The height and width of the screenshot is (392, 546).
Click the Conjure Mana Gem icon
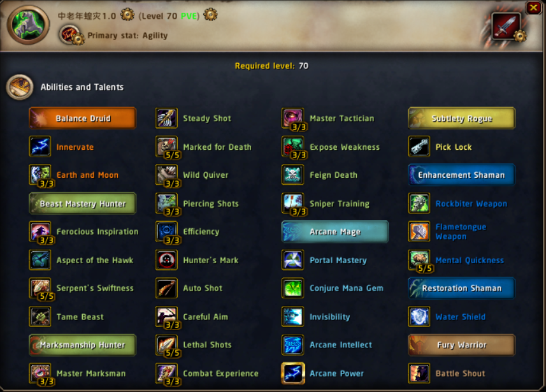pyautogui.click(x=293, y=288)
